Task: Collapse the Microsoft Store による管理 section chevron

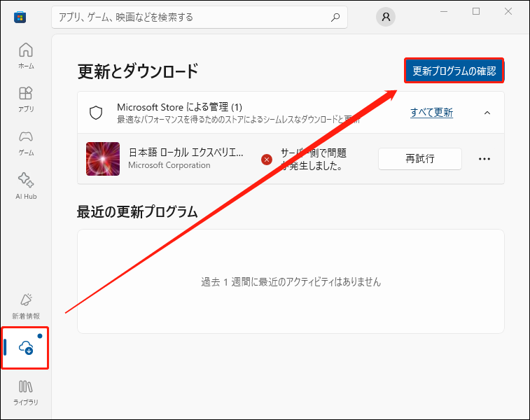Action: tap(487, 113)
